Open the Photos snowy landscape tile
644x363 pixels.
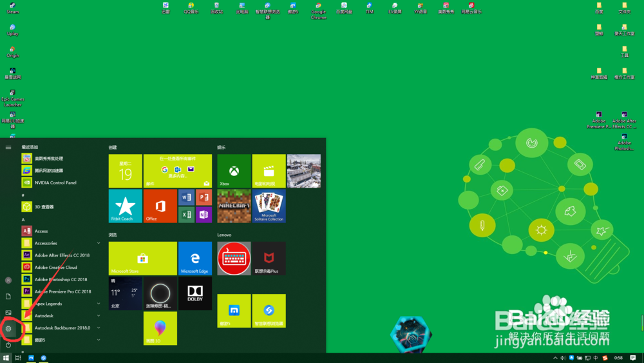(303, 171)
